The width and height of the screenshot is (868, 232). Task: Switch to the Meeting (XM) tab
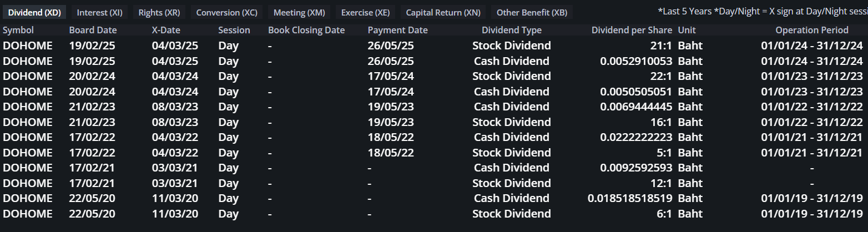tap(299, 12)
